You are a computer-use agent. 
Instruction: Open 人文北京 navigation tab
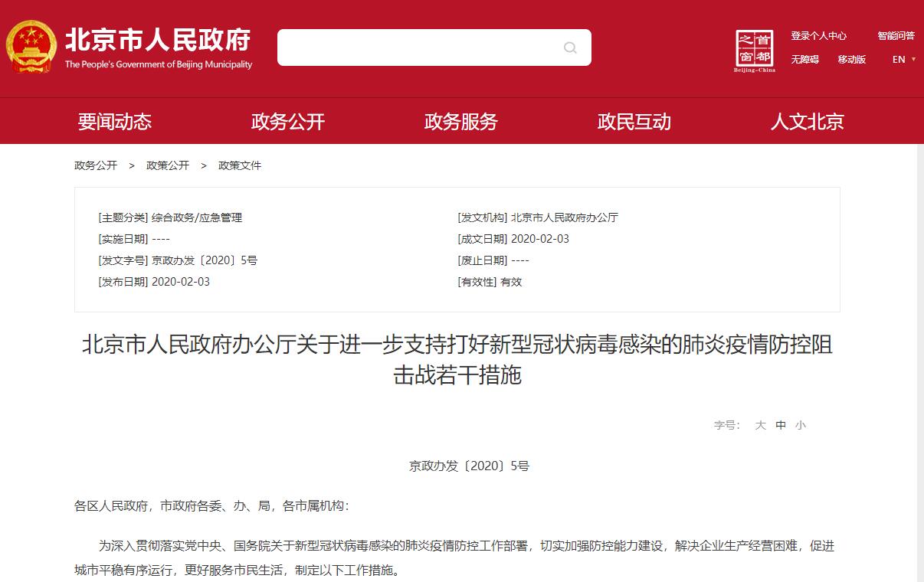[x=807, y=122]
